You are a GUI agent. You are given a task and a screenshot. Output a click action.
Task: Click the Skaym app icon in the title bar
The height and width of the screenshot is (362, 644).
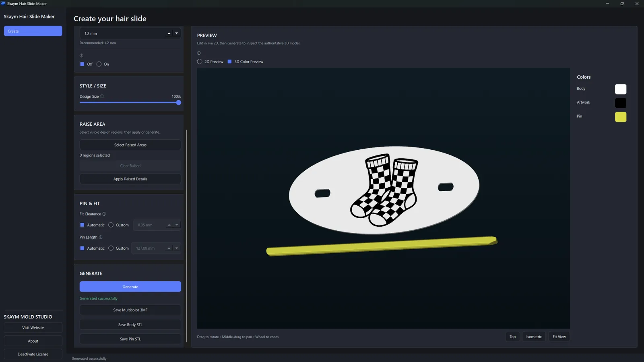coord(3,4)
